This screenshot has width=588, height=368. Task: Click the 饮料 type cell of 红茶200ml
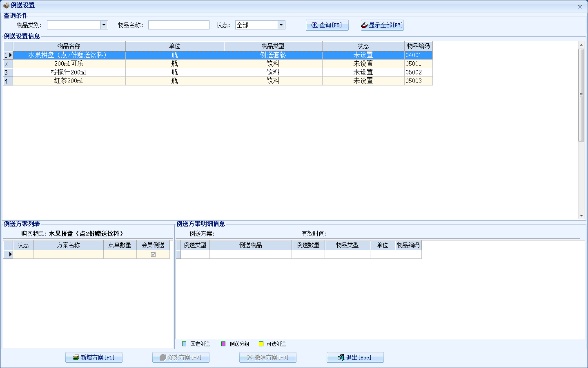tap(273, 81)
